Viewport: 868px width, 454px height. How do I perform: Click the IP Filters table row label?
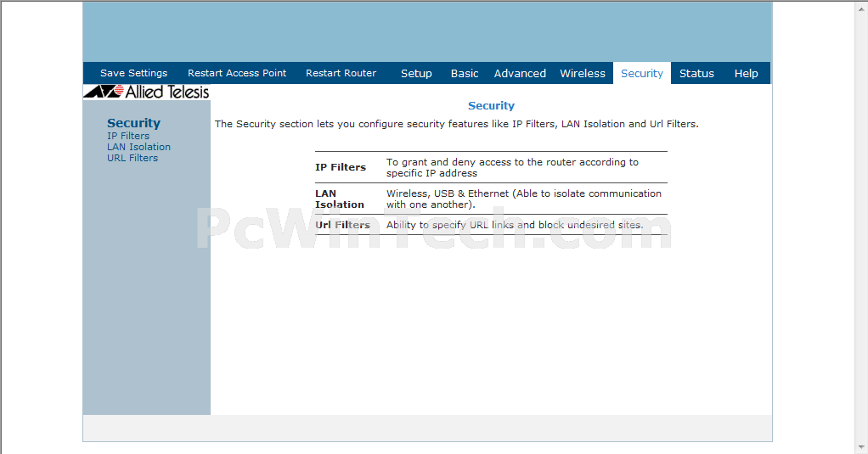pos(341,167)
